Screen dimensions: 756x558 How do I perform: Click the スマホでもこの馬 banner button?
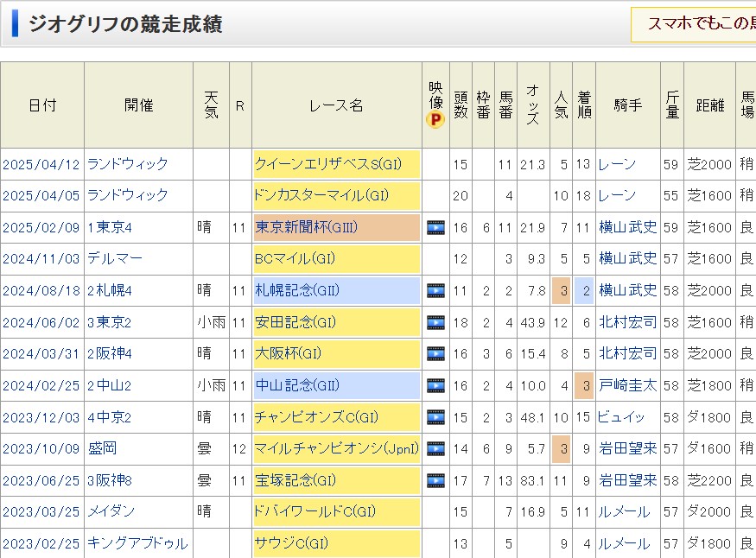tap(695, 24)
